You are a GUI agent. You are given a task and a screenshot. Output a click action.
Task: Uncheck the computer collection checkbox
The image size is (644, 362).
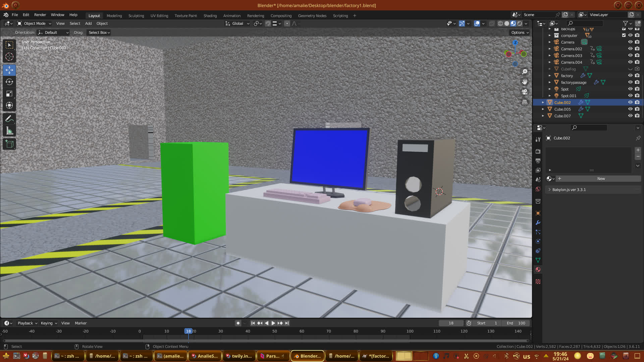click(624, 35)
